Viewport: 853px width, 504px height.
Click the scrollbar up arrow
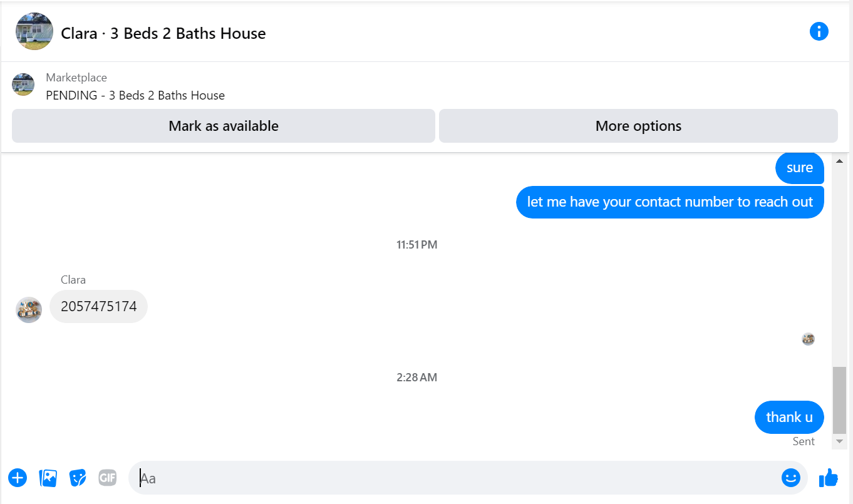point(839,162)
